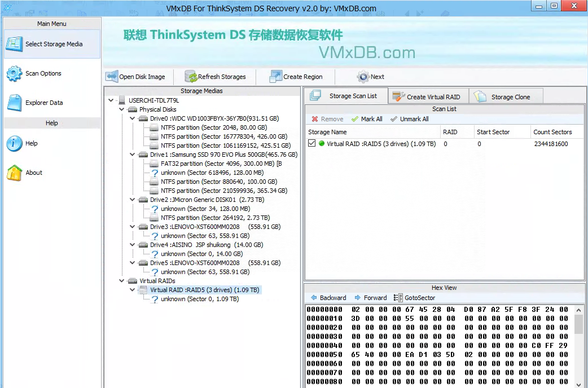Viewport: 588px width, 388px height.
Task: Collapse the Physical Disks node
Action: pos(121,109)
